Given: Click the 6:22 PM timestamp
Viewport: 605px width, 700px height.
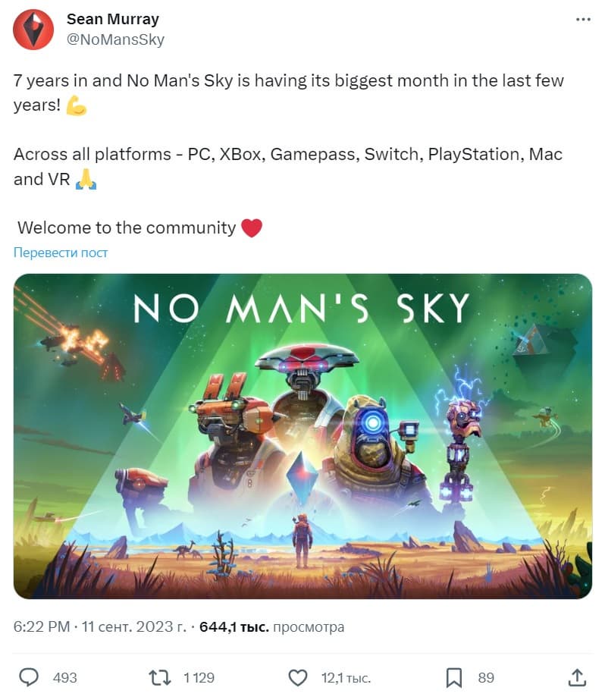Looking at the screenshot, I should click(42, 626).
